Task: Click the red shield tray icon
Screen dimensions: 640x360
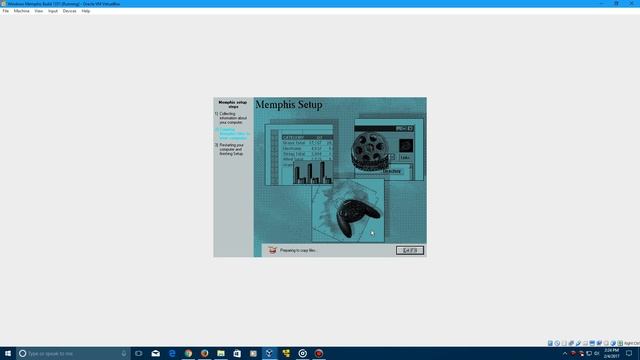Action: point(573,353)
